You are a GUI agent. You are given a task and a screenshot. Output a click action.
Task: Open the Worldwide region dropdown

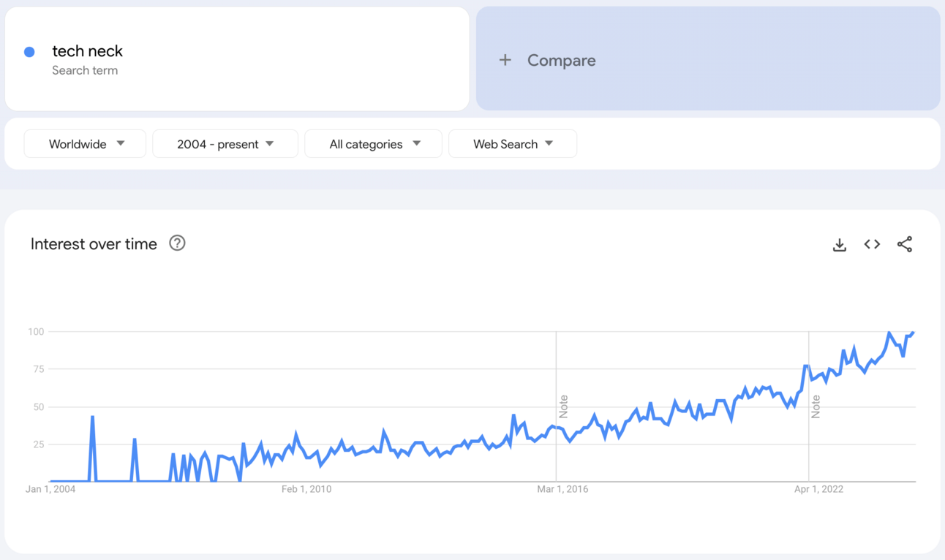click(85, 144)
